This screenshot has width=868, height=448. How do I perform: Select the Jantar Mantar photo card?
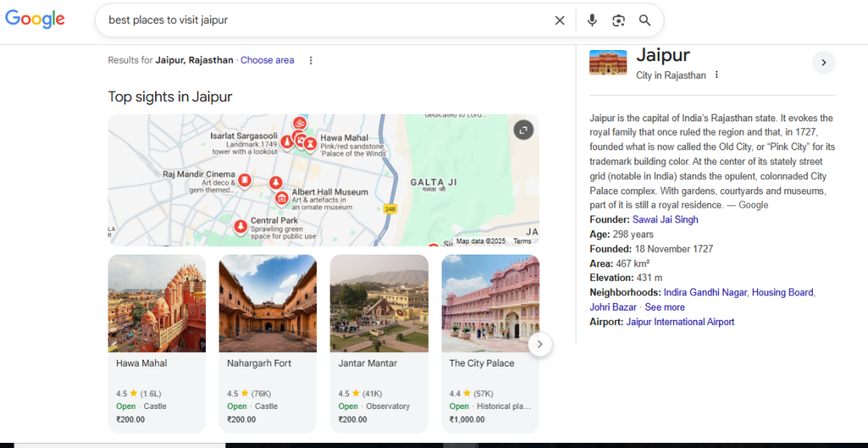pyautogui.click(x=379, y=304)
